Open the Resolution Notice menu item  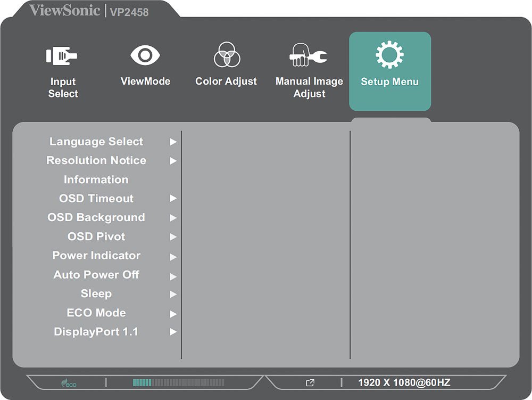pos(96,160)
